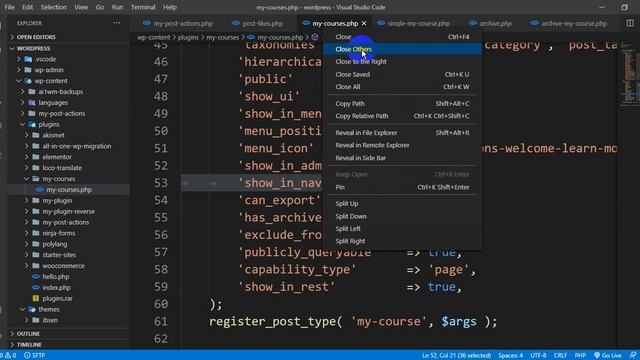Open Explorer panel more actions ellipsis
The image size is (640, 360).
(x=117, y=23)
